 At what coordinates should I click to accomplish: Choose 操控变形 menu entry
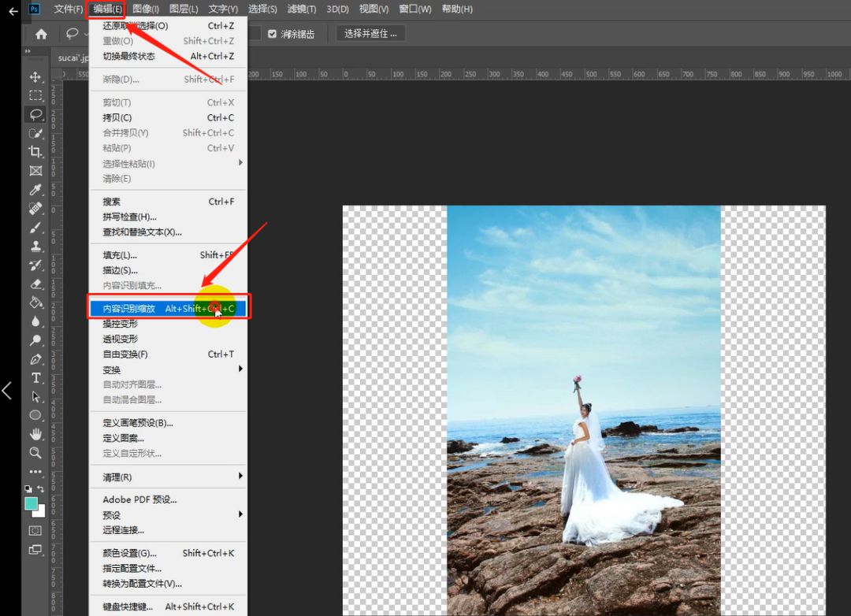coord(169,324)
